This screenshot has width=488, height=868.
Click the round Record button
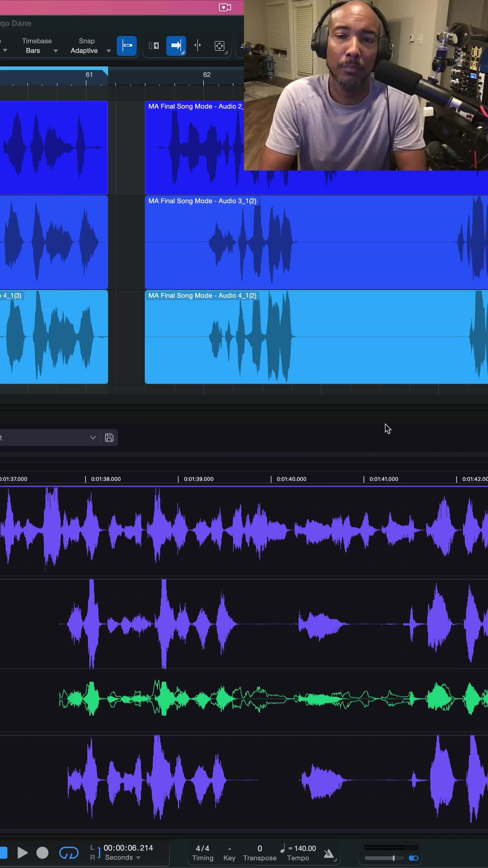(x=42, y=853)
